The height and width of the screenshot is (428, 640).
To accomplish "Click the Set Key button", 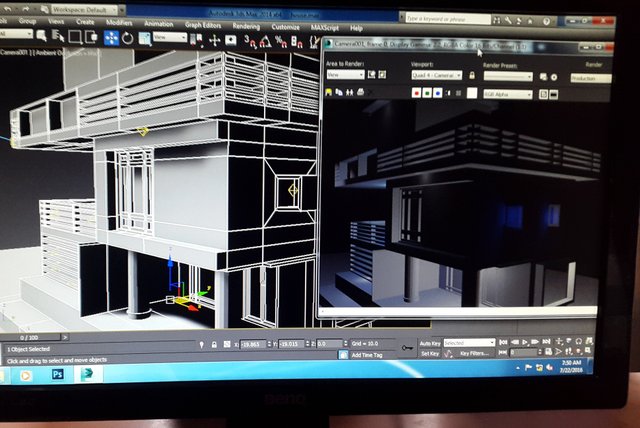I will pos(430,353).
